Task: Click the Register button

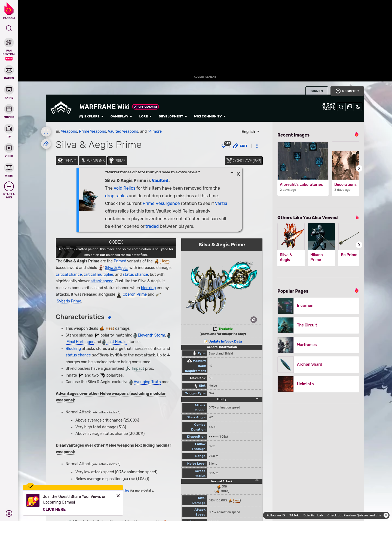Action: coord(347,91)
